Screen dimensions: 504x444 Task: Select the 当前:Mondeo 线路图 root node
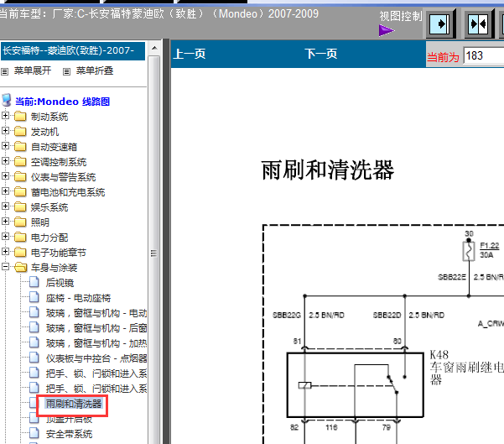point(62,102)
